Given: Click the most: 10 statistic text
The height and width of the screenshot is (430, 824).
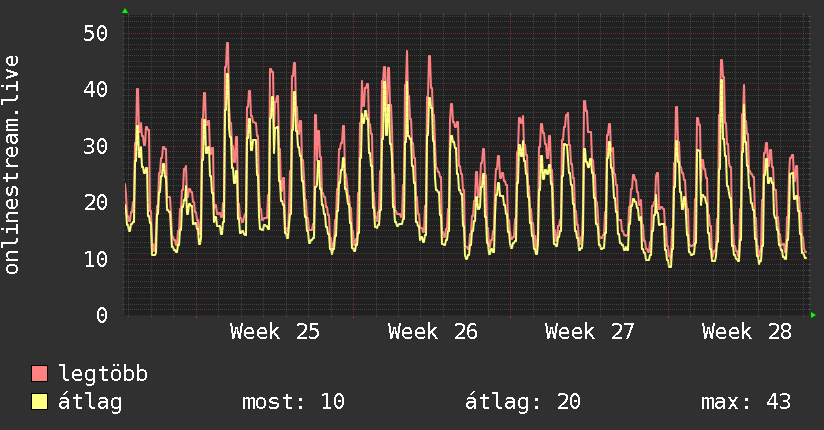Looking at the screenshot, I should click(293, 402).
